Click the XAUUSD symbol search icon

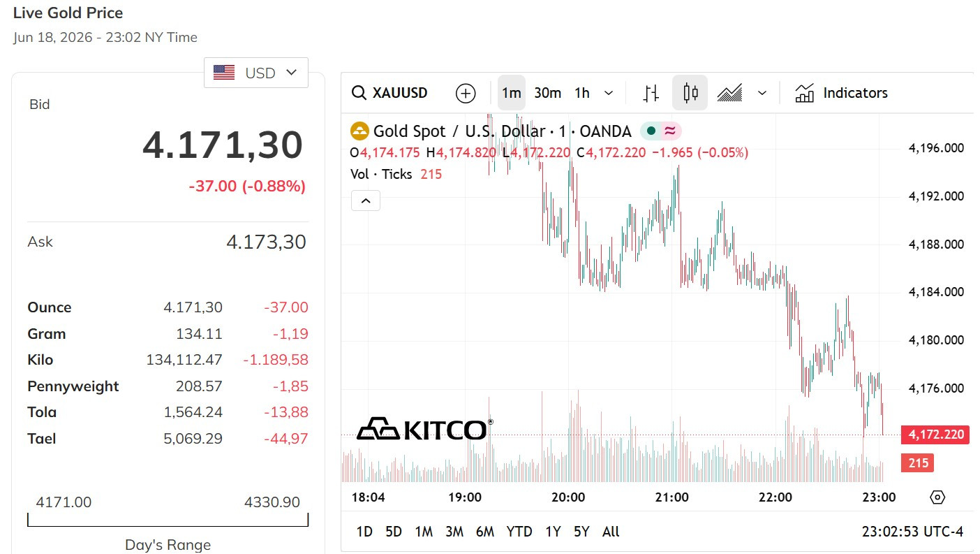tap(359, 93)
